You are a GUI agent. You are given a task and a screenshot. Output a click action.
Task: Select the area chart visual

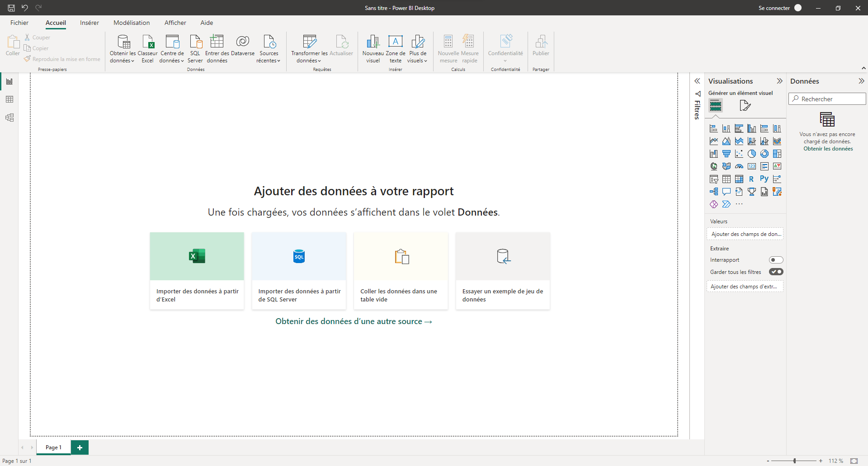(x=726, y=141)
